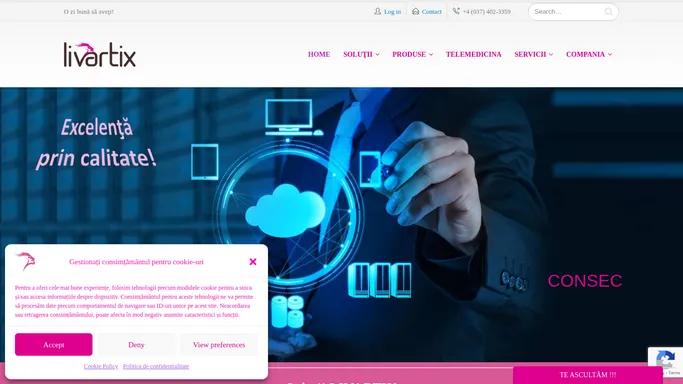Click the search magnifier icon
Screen dimensions: 683x384
[609, 12]
